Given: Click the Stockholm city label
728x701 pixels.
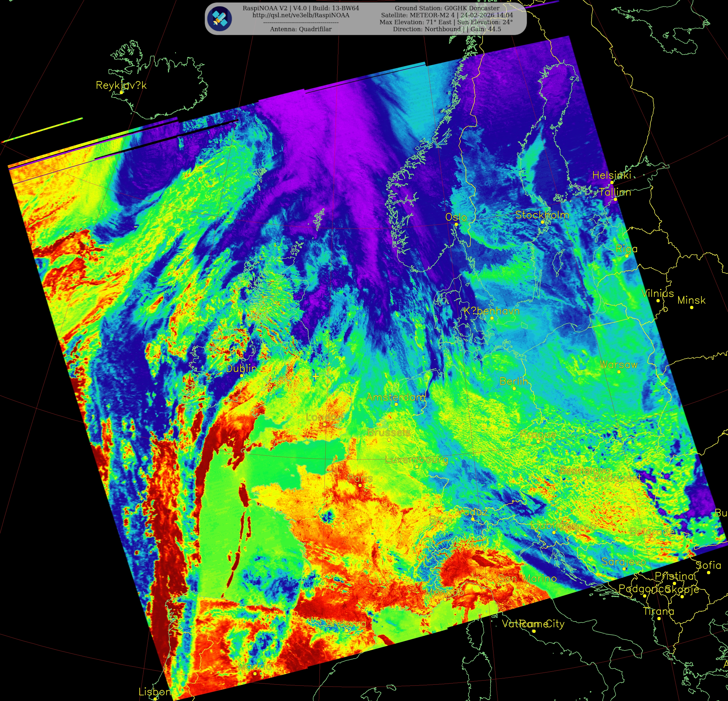Looking at the screenshot, I should (542, 215).
